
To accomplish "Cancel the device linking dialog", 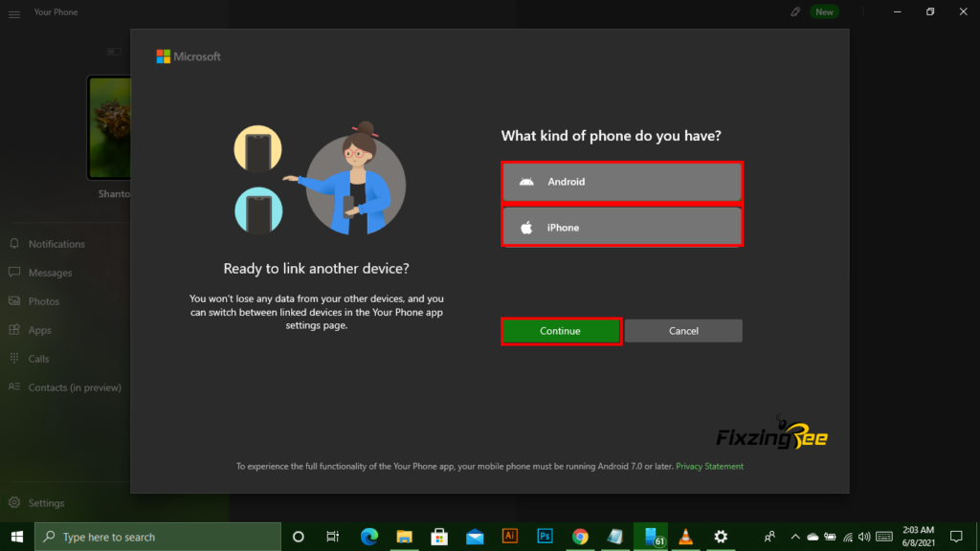I will pyautogui.click(x=683, y=331).
